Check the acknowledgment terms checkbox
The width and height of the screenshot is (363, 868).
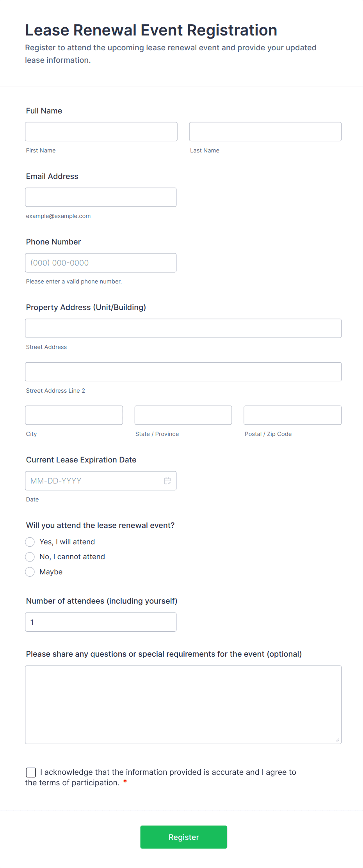[x=31, y=772]
